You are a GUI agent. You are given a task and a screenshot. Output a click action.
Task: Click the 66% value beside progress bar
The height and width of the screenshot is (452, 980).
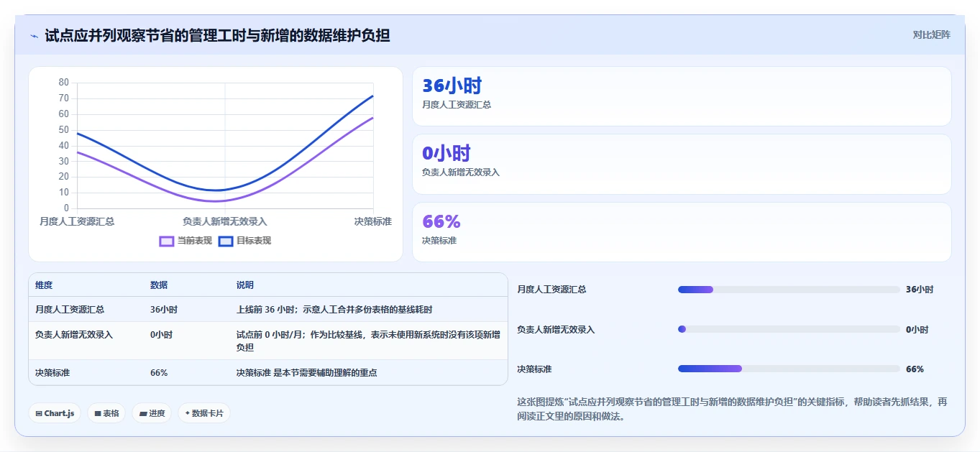click(x=915, y=369)
